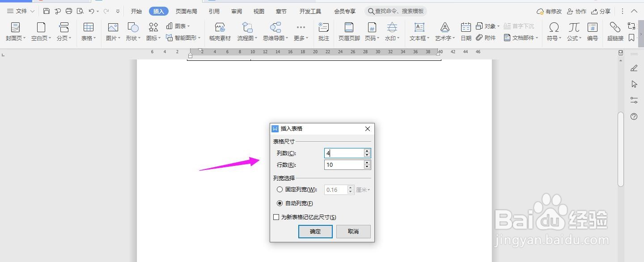Switch to the 开始 tab
The image size is (644, 262).
[x=136, y=12]
